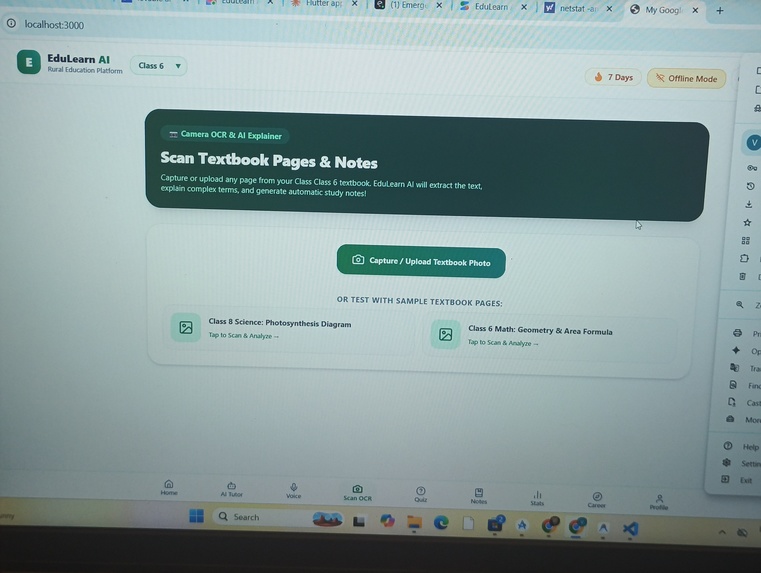Open Visual Studio Code from the taskbar
761x573 pixels.
[630, 528]
